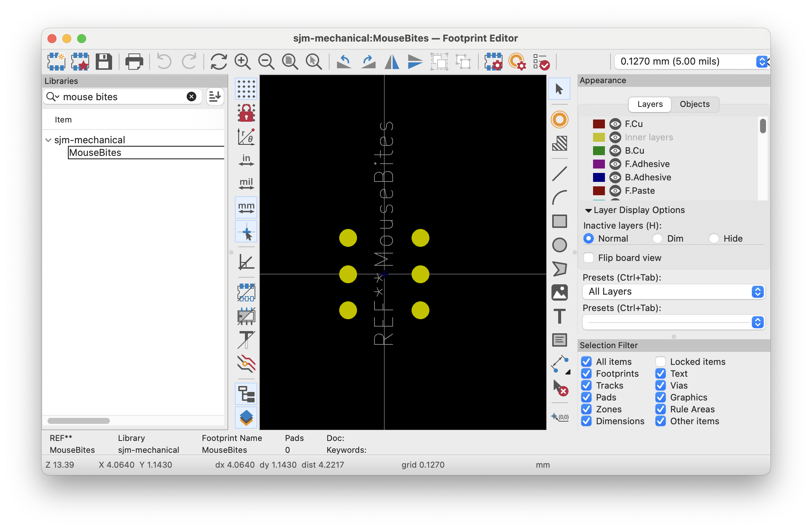Select the Draw circle tool

(x=559, y=245)
